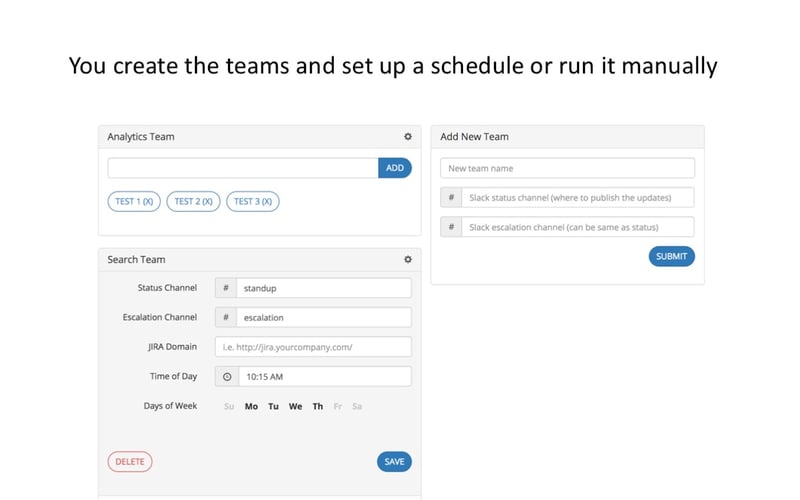Open Search Team settings gear
The width and height of the screenshot is (800, 500).
pos(407,260)
